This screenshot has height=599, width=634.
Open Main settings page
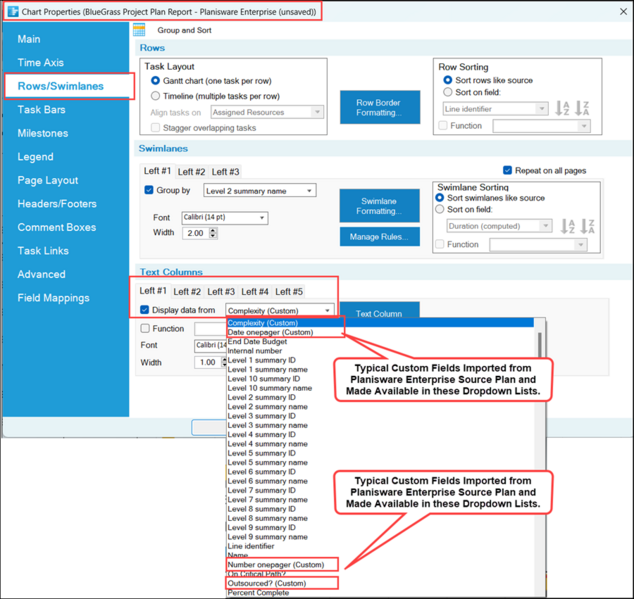29,39
